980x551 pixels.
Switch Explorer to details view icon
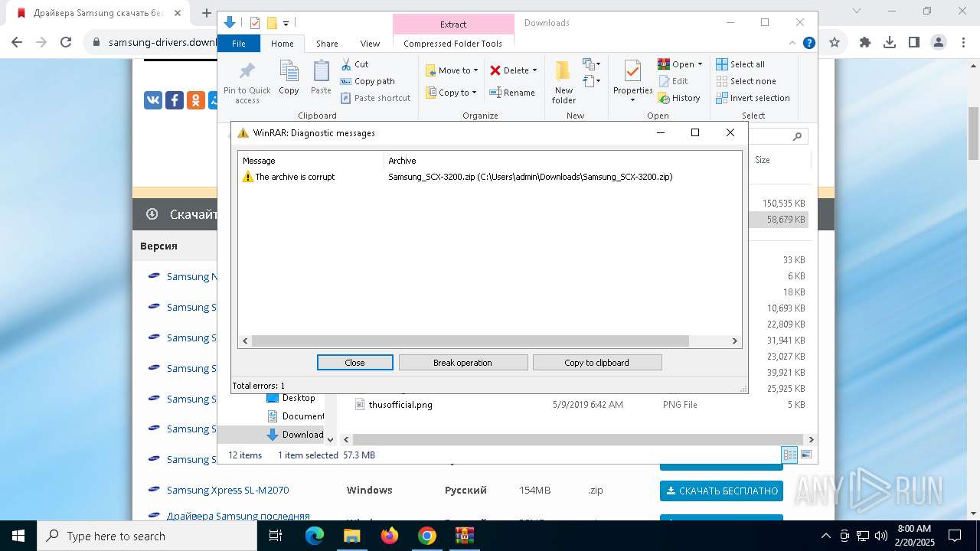tap(790, 455)
